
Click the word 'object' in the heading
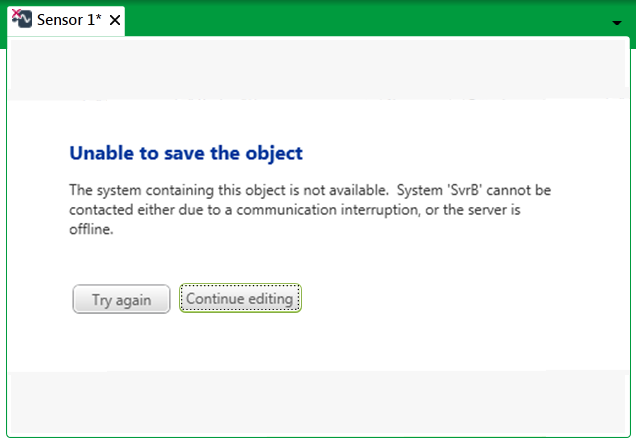(x=275, y=153)
